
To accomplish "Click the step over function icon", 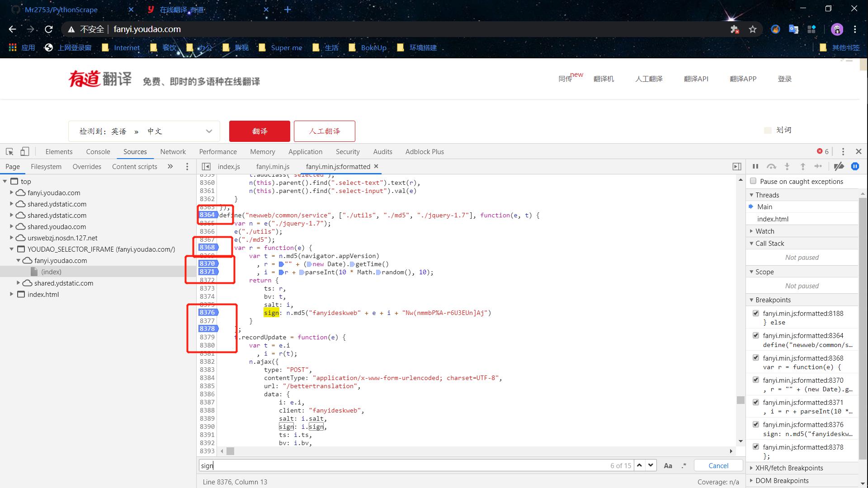I will click(771, 167).
